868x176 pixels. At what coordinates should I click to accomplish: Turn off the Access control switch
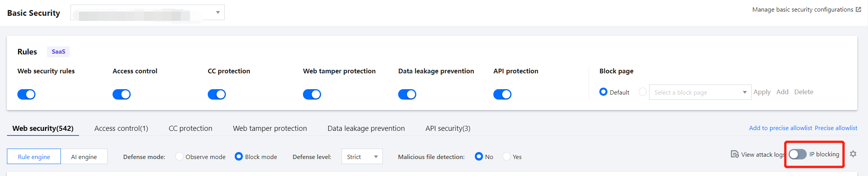[x=121, y=94]
